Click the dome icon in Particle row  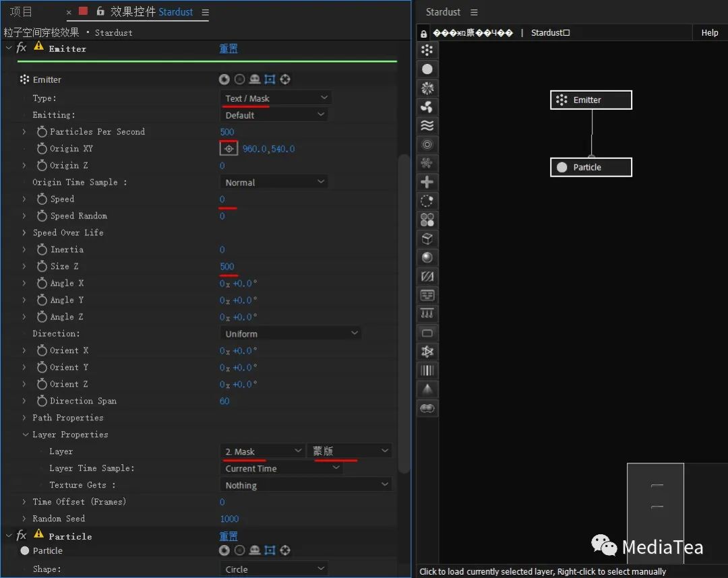pyautogui.click(x=254, y=550)
